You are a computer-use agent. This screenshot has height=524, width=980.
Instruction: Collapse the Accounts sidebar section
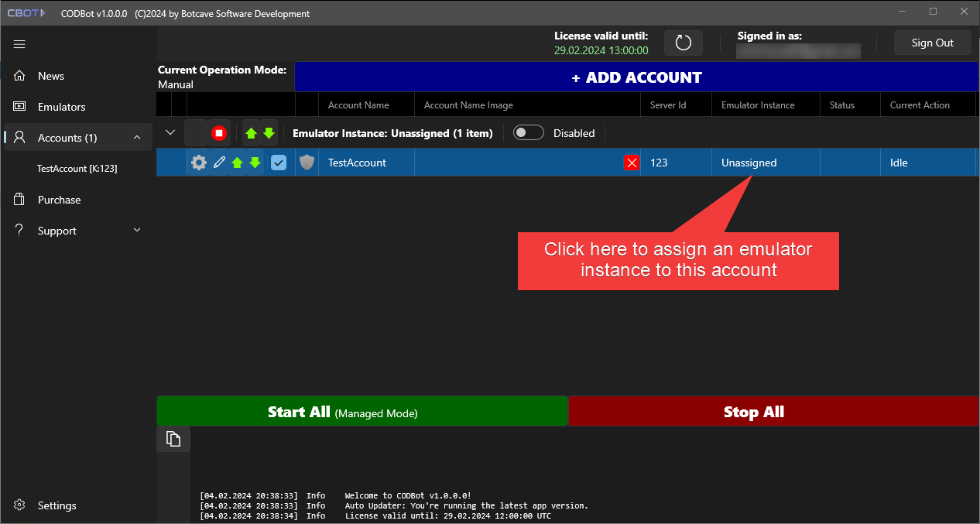[x=137, y=138]
